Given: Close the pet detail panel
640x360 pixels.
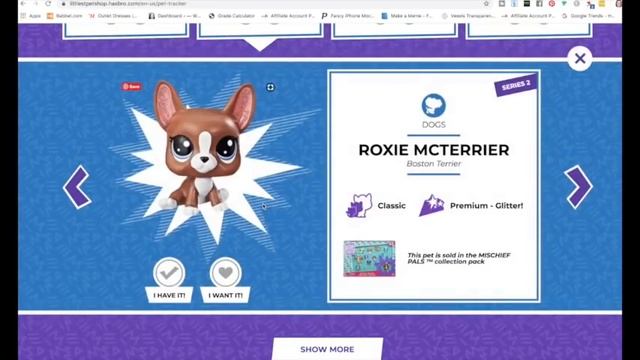Looking at the screenshot, I should (580, 59).
